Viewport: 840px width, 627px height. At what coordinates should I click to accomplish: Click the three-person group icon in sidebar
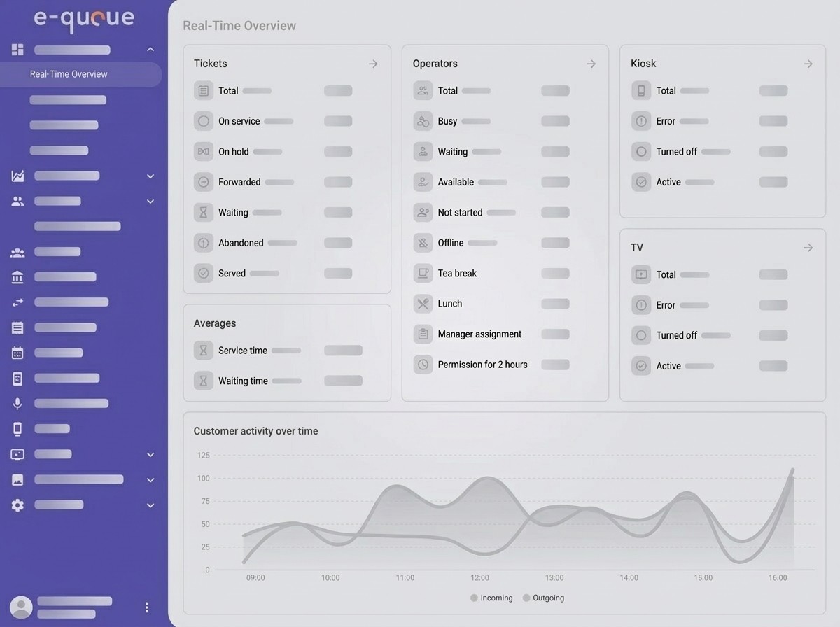[x=17, y=253]
